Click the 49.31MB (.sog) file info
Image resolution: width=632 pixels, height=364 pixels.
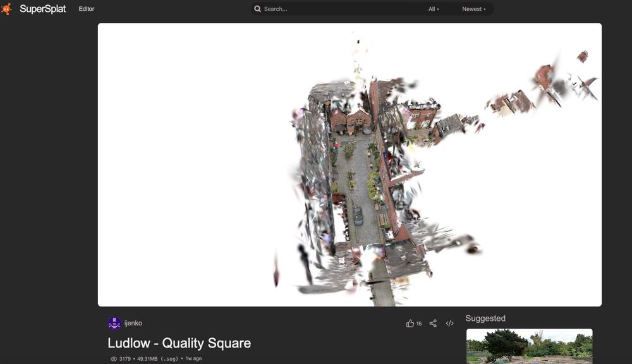(157, 359)
